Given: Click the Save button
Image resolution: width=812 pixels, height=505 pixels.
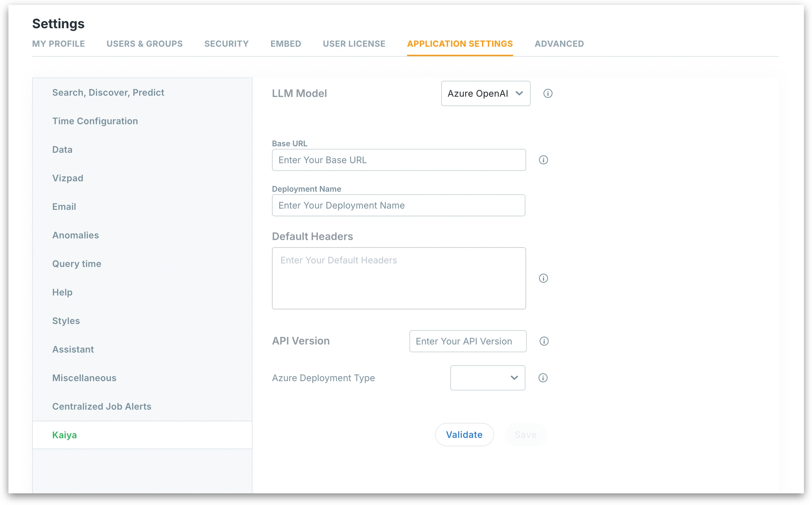Looking at the screenshot, I should click(525, 434).
